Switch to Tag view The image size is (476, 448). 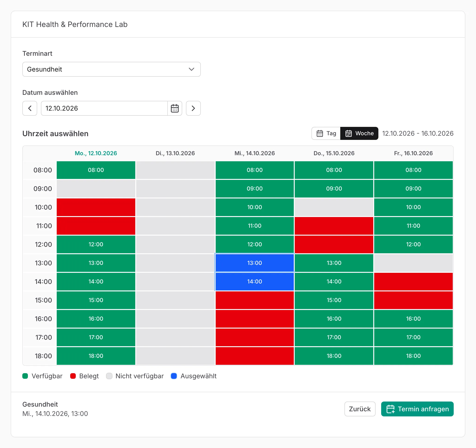(326, 133)
